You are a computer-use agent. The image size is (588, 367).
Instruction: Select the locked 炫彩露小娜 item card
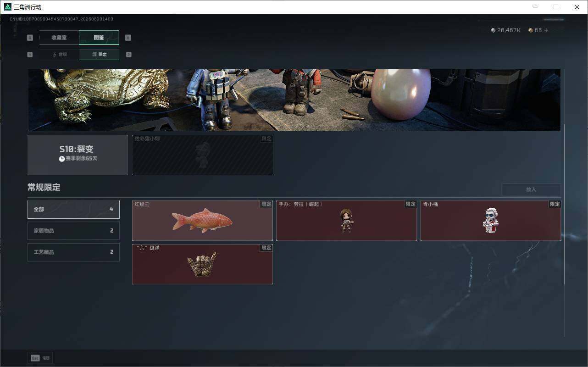point(202,155)
